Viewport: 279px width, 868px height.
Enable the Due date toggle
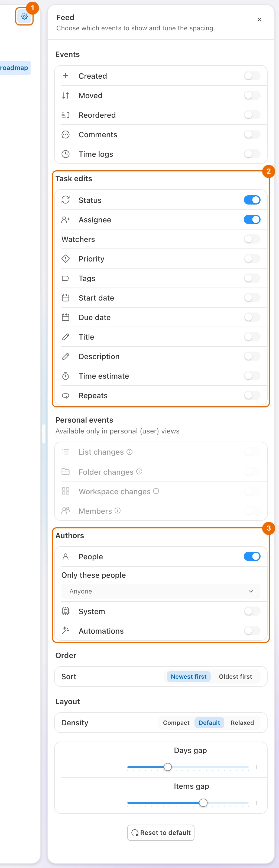pos(252,317)
